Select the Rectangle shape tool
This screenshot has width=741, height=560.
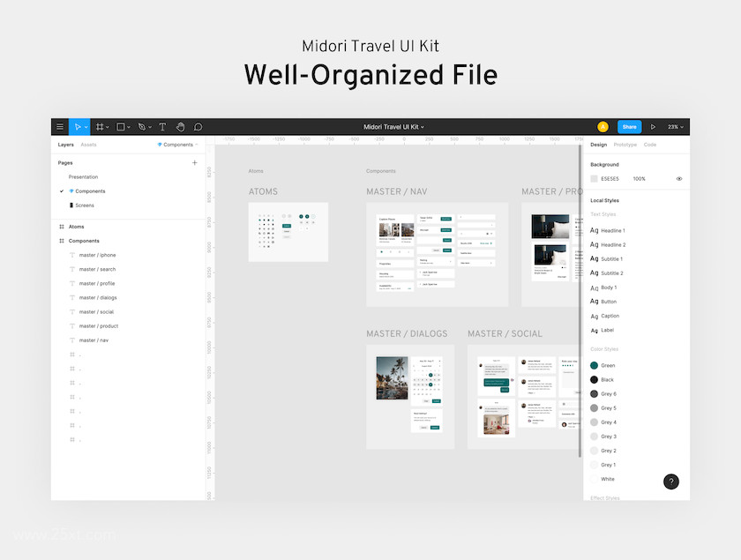121,127
